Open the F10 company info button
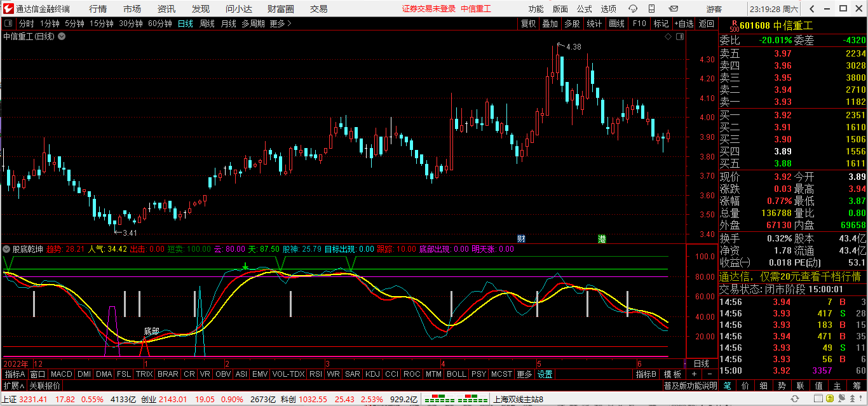This screenshot has width=868, height=406. point(639,24)
